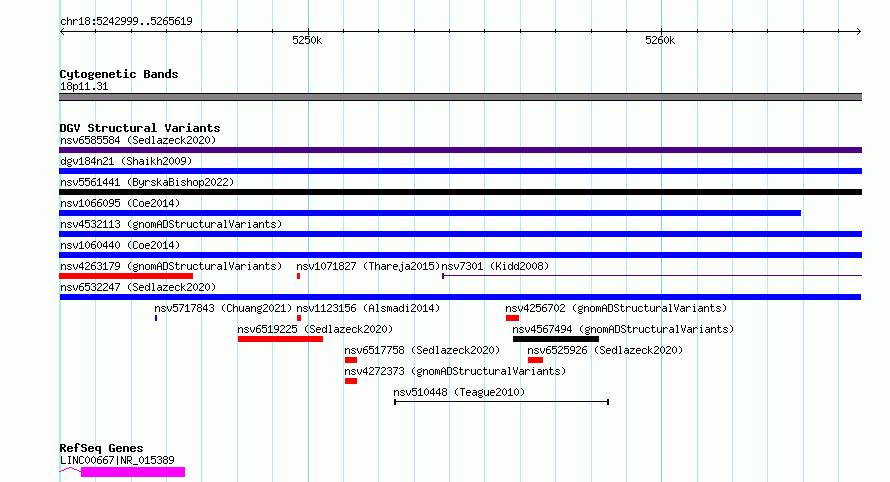This screenshot has height=482, width=890.
Task: Select the blue nsv1066095 variant bar
Action: click(x=430, y=213)
